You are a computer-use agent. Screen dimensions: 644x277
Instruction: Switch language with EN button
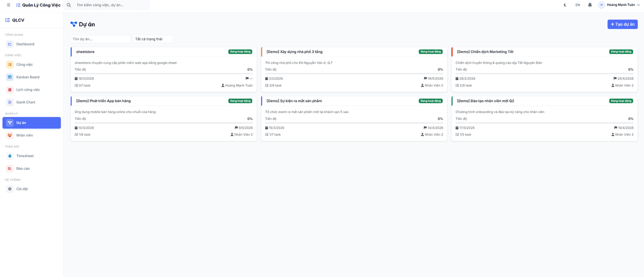577,5
